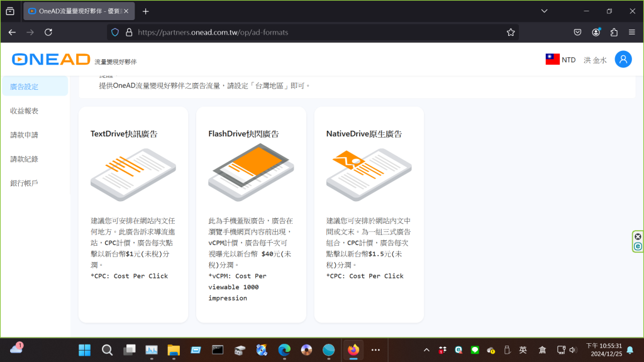The height and width of the screenshot is (362, 644).
Task: Open the Windows Start menu
Action: 84,350
